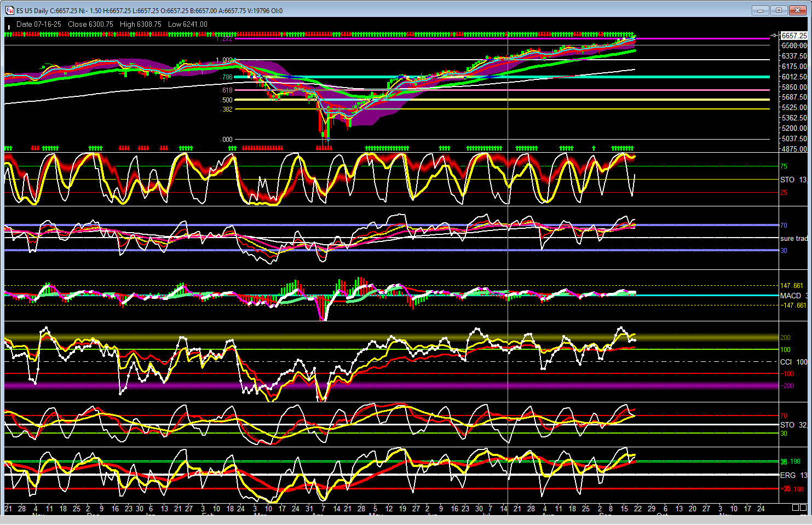This screenshot has height=525, width=812.
Task: Click the ERG 13 indicator label
Action: (x=793, y=475)
